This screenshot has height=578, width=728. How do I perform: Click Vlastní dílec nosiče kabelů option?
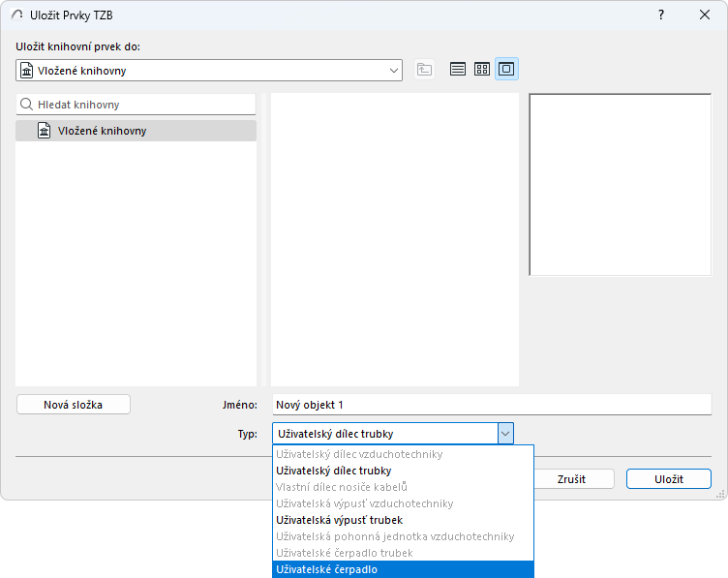403,487
